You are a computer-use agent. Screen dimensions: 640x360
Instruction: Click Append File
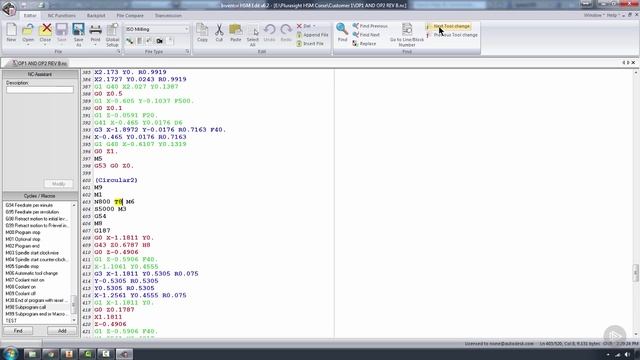(313, 35)
